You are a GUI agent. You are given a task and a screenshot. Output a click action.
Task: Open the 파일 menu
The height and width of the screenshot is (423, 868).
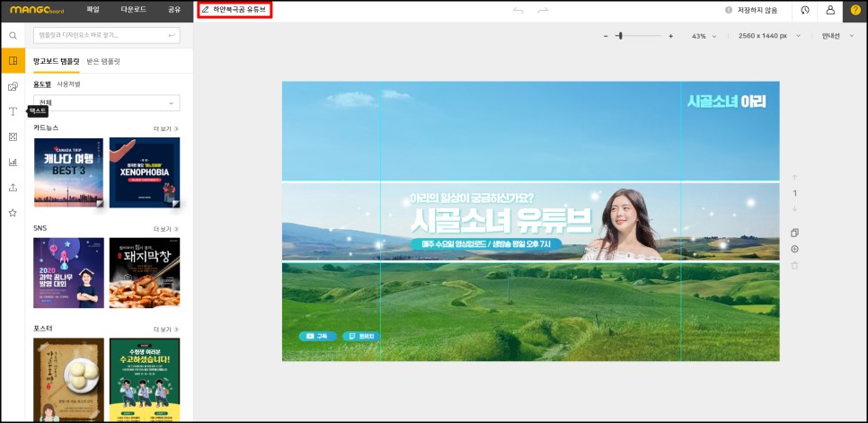[x=93, y=9]
